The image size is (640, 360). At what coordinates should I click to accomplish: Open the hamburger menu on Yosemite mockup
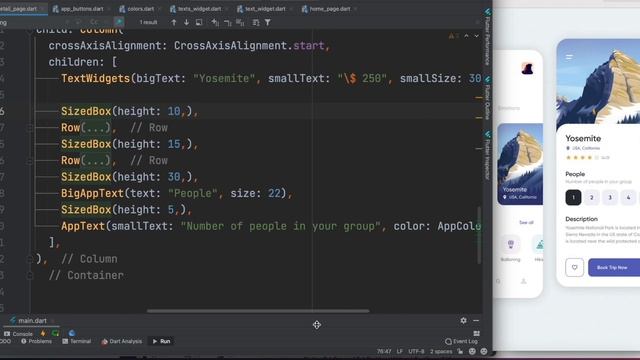(x=569, y=57)
